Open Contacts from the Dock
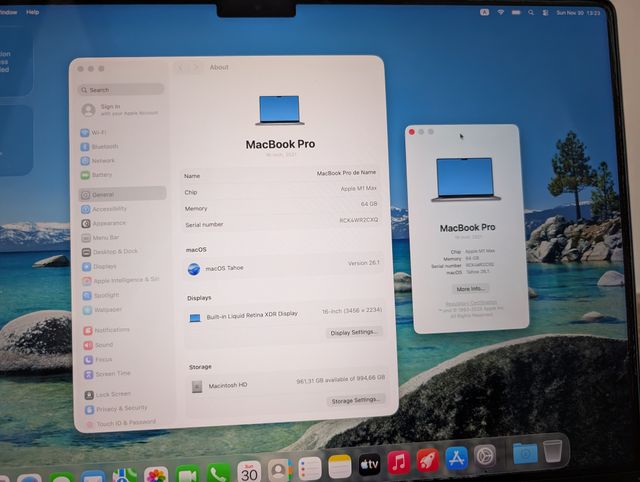640x482 pixels. (x=279, y=470)
